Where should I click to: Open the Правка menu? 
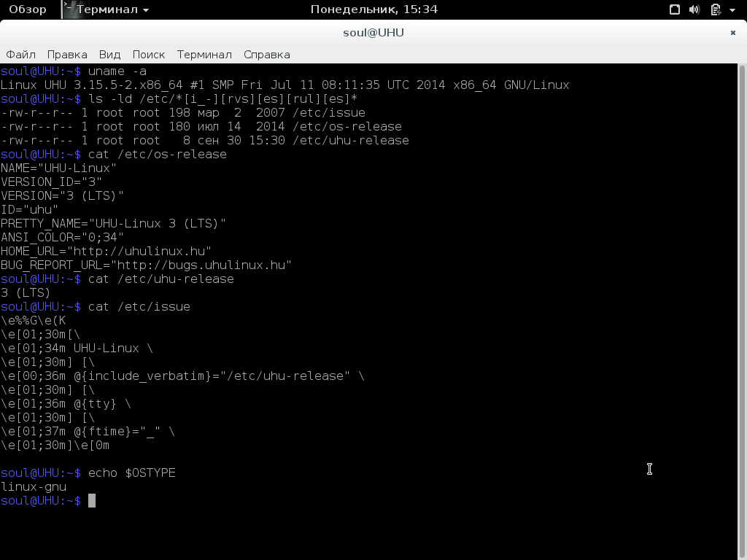[67, 55]
